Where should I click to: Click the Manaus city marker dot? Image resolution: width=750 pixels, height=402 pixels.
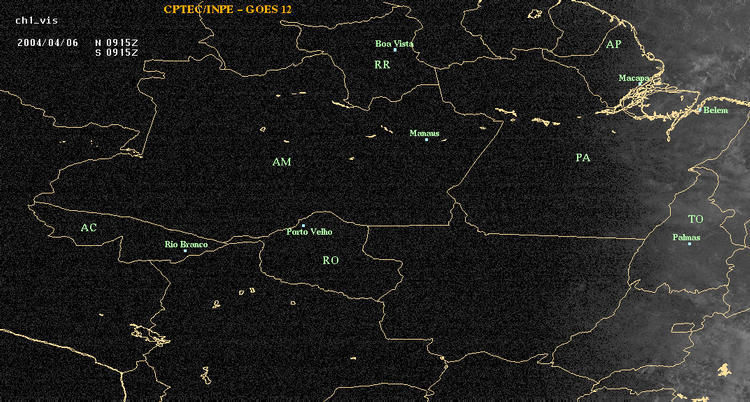click(x=426, y=139)
